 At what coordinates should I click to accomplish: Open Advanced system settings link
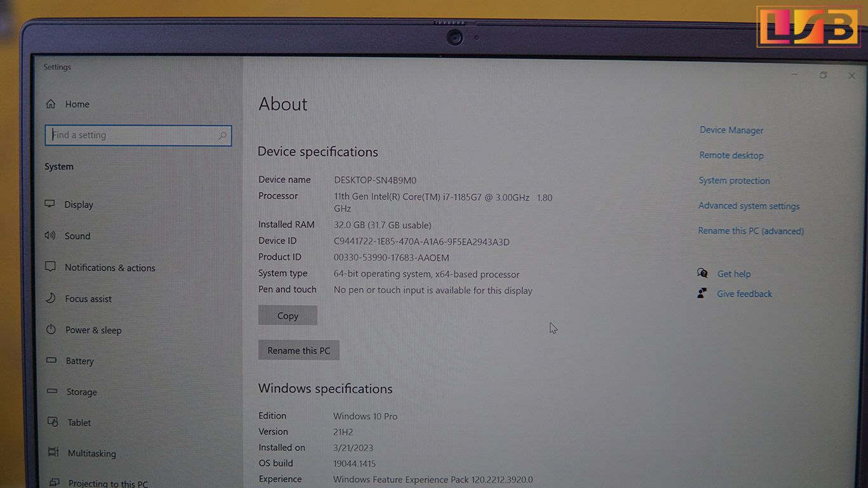749,206
